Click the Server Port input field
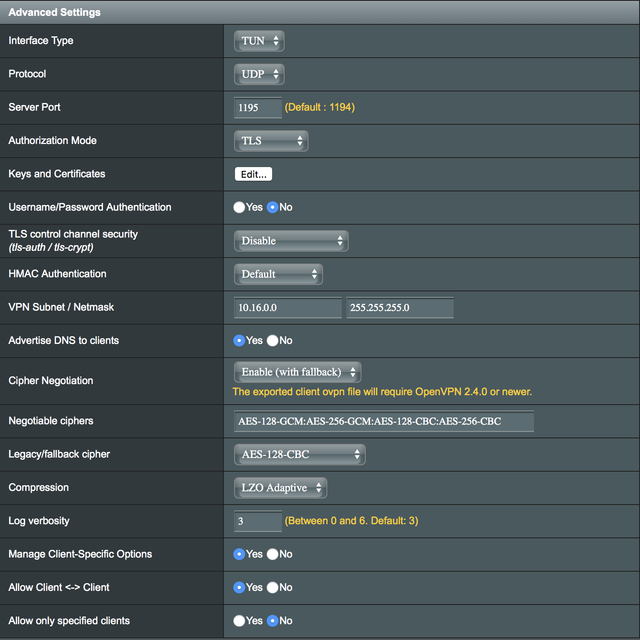This screenshot has width=640, height=640. tap(257, 107)
